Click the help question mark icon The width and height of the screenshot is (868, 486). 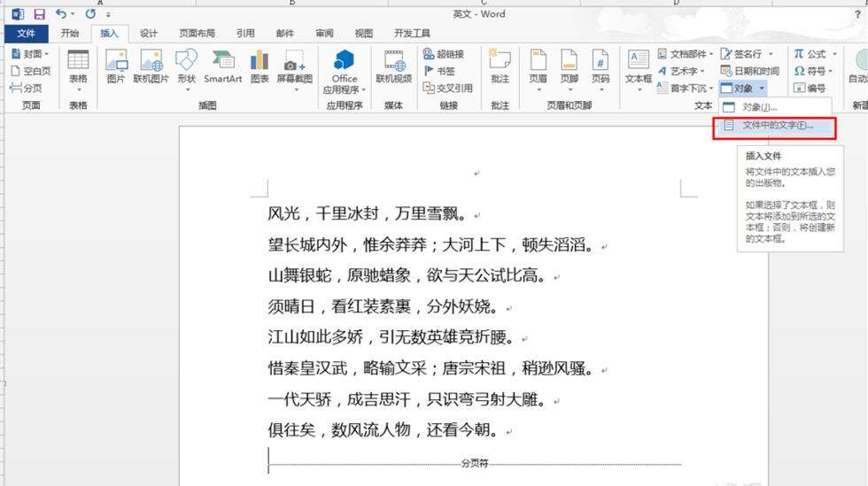coord(857,14)
